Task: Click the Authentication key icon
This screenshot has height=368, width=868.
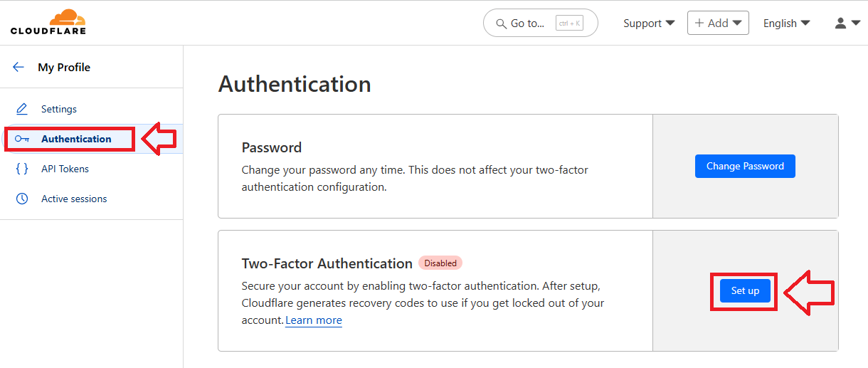Action: click(22, 139)
